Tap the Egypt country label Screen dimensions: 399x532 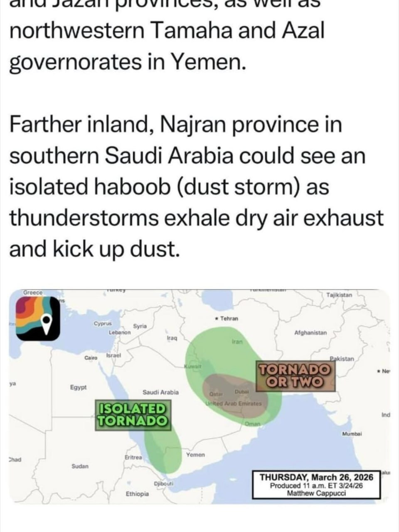[x=79, y=387]
